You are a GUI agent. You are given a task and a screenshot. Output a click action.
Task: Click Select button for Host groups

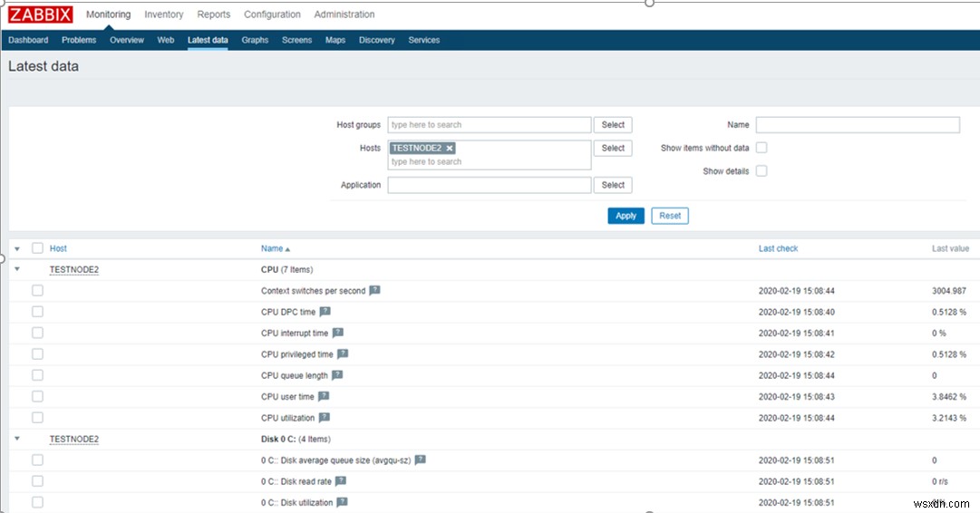point(613,125)
